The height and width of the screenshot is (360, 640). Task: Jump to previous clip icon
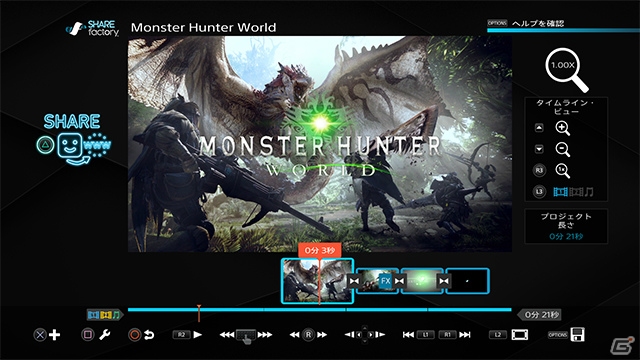408,335
